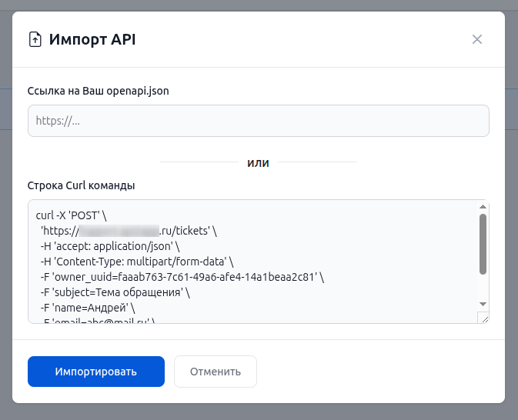Click the label 'Ссылка на Ваш openapi.json'
This screenshot has width=518, height=420.
point(98,91)
